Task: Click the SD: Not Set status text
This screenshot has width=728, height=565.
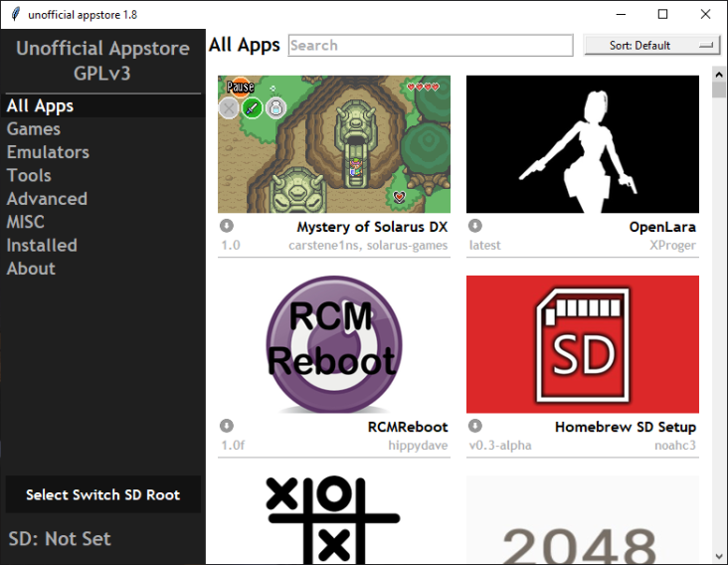Action: click(x=60, y=539)
